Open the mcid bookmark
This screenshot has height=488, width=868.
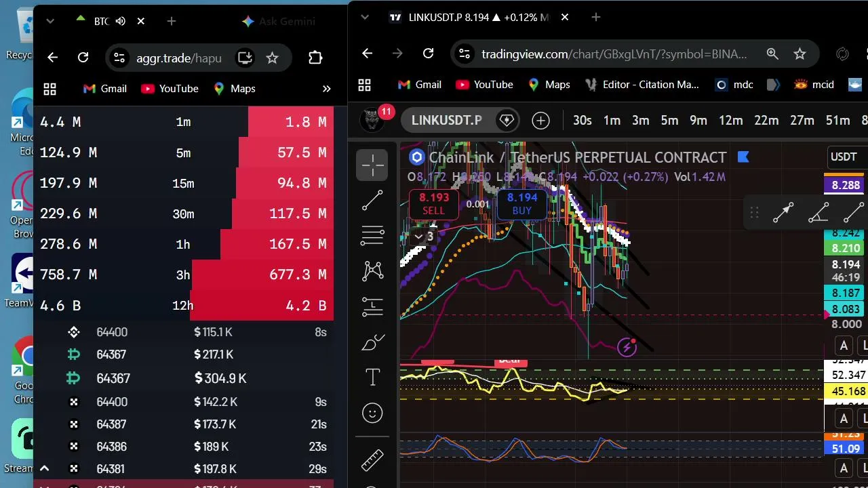(814, 85)
